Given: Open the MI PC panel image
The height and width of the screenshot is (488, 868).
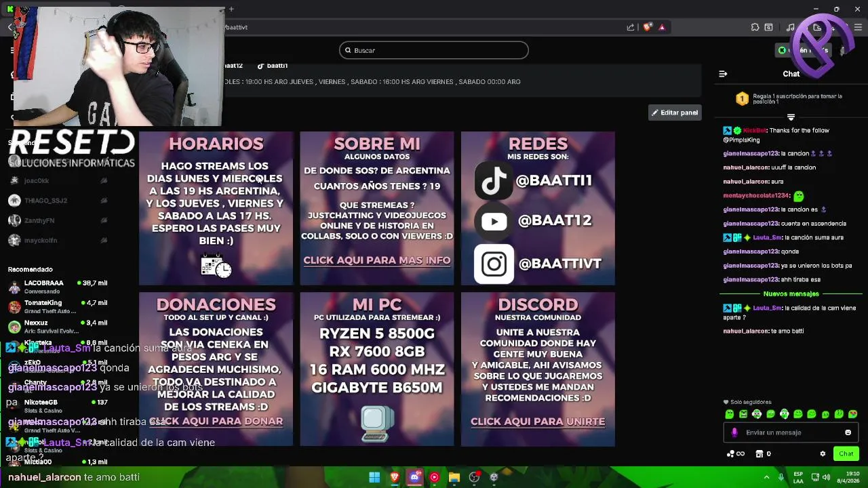Looking at the screenshot, I should (x=377, y=369).
